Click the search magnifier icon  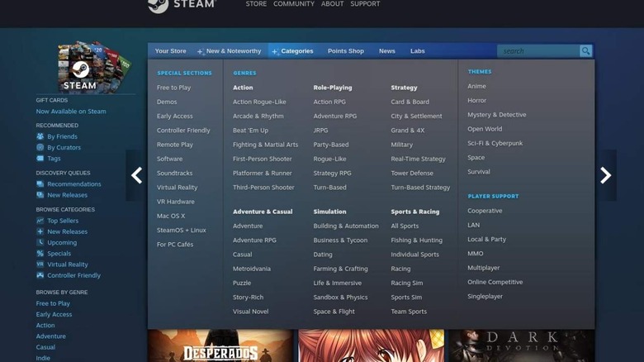(585, 51)
